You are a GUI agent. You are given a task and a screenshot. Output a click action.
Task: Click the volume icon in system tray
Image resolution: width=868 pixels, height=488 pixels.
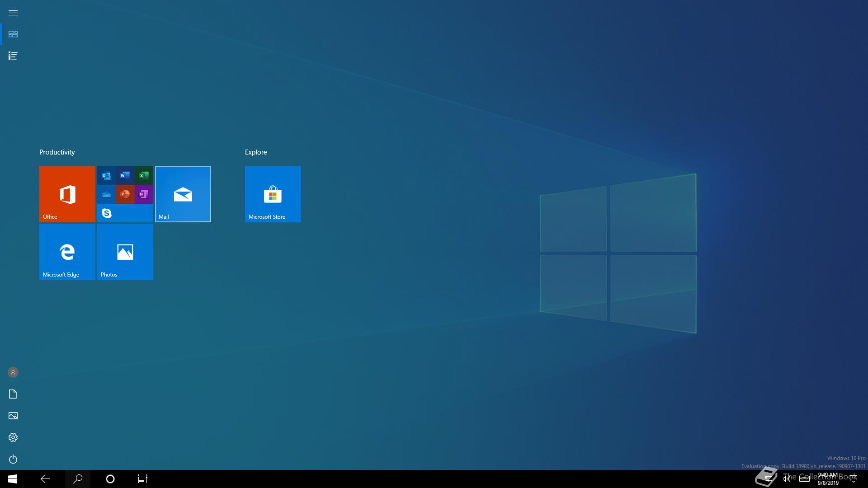[x=787, y=479]
